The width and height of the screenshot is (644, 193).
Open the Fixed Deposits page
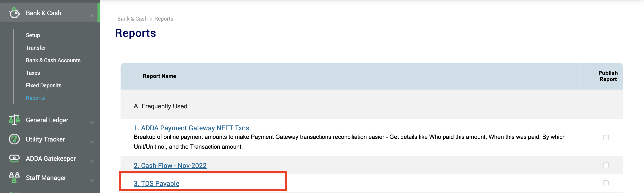pyautogui.click(x=44, y=85)
